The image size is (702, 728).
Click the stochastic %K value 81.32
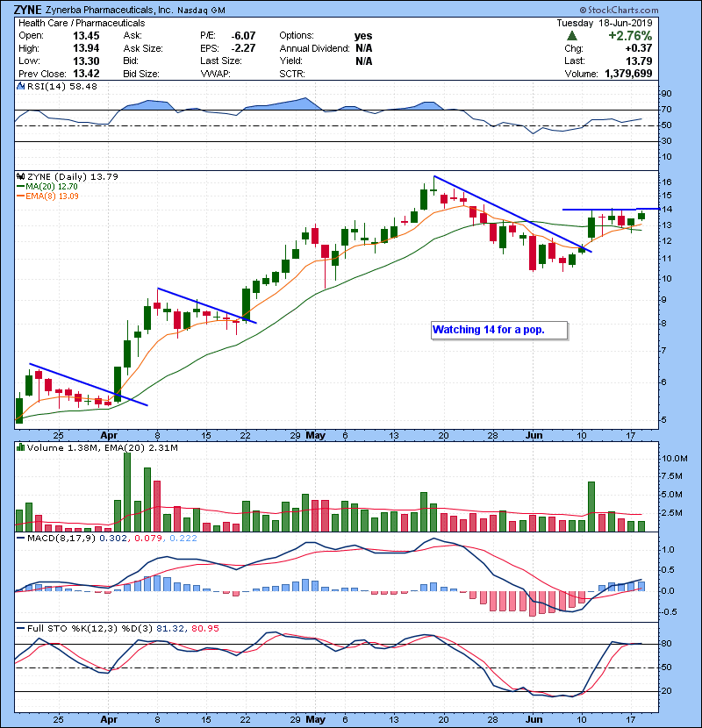click(170, 629)
